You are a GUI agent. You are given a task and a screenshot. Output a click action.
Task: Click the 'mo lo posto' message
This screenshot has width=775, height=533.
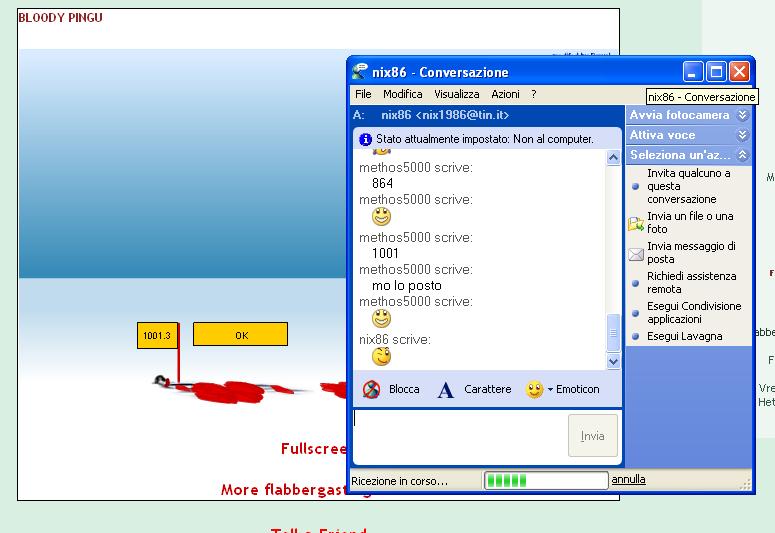pos(406,286)
